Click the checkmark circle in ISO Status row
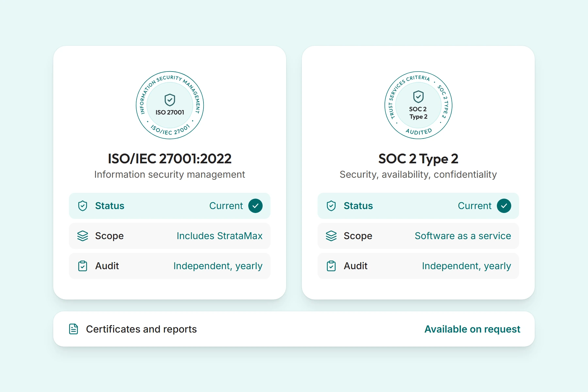This screenshot has width=588, height=392. (255, 206)
